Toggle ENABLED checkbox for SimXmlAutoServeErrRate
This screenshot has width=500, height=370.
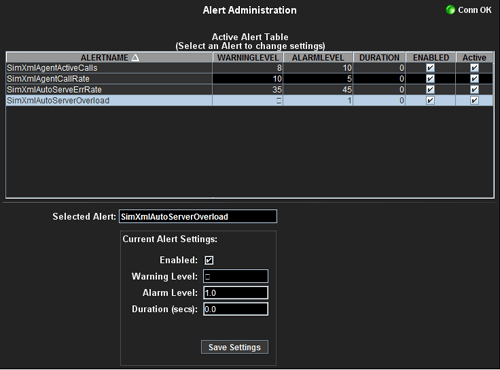coord(430,90)
